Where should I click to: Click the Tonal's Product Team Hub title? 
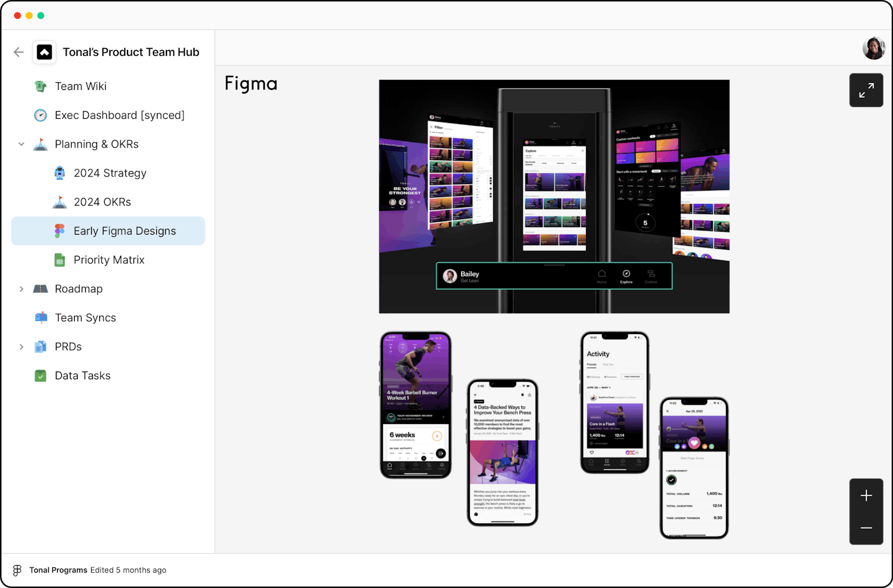131,52
